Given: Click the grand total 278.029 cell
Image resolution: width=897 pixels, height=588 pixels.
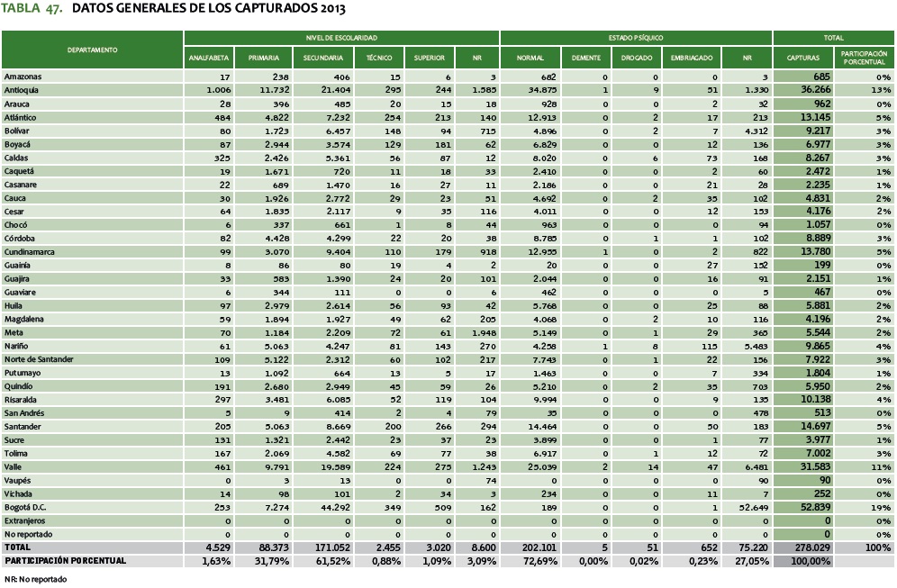Looking at the screenshot, I should click(x=802, y=547).
